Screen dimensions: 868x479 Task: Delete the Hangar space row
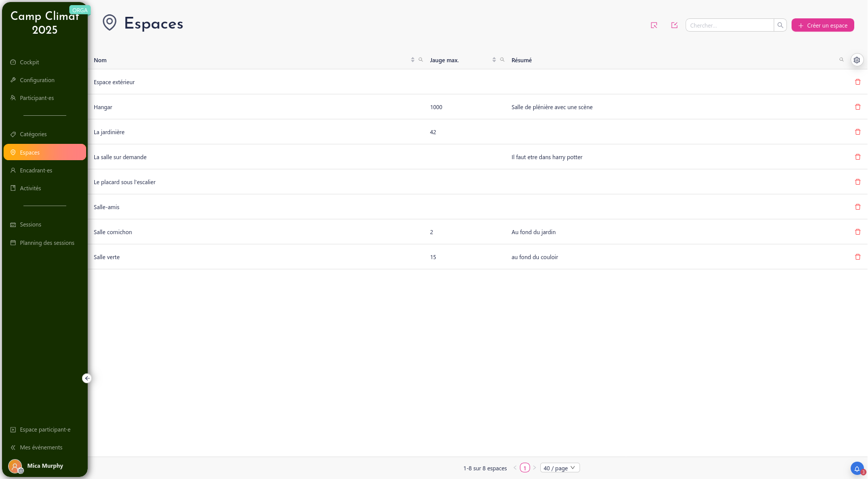(x=857, y=107)
